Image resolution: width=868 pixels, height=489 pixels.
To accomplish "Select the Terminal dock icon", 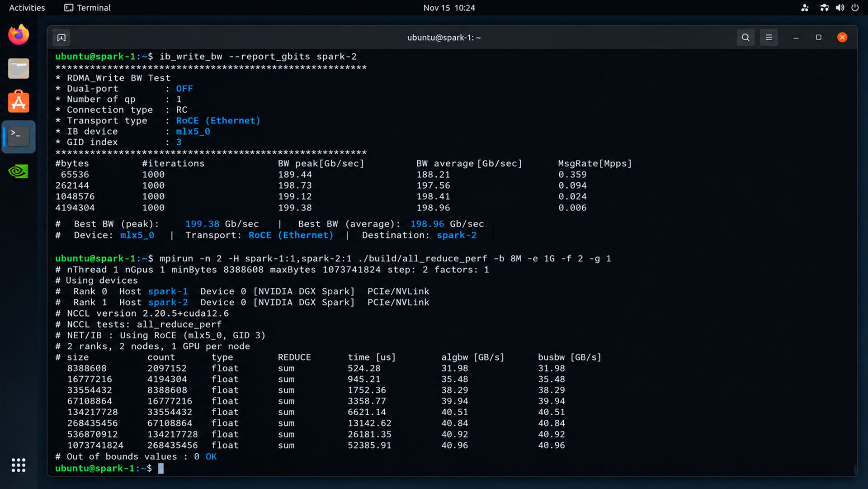I will pos(19,137).
